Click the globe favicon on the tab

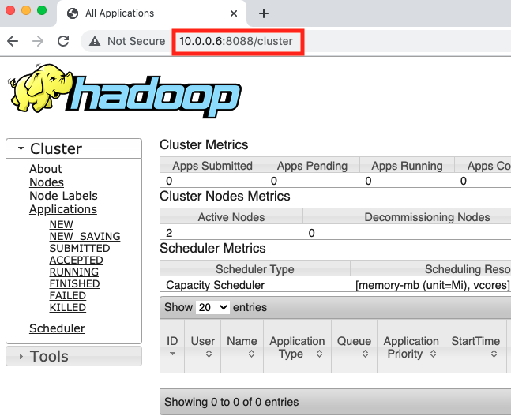tap(73, 13)
